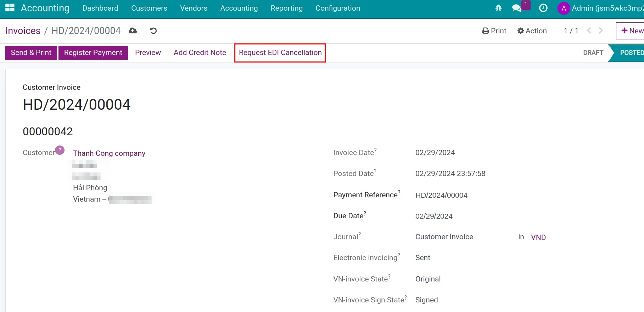Click Add Credit Note button
The height and width of the screenshot is (312, 644).
click(x=200, y=53)
